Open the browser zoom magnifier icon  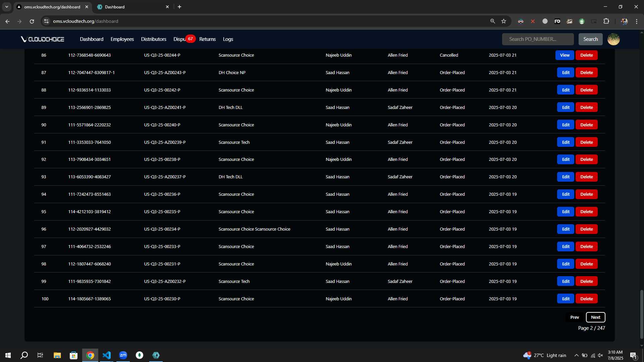click(x=492, y=21)
